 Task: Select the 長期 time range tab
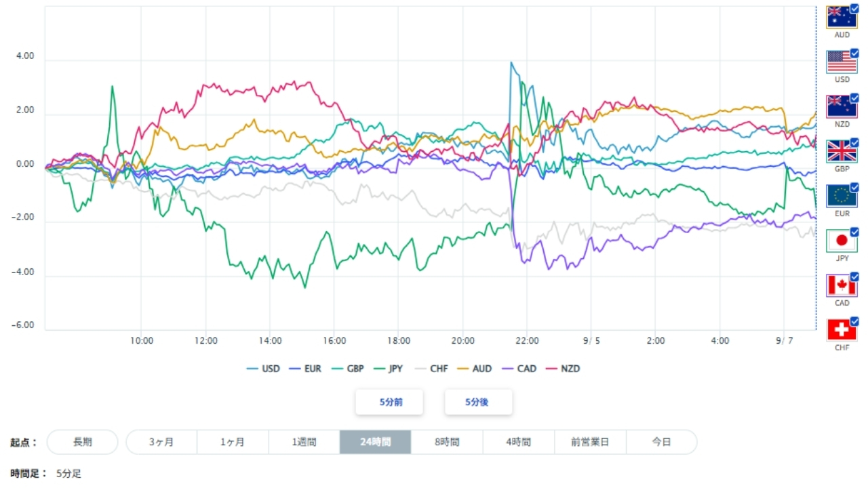[83, 442]
